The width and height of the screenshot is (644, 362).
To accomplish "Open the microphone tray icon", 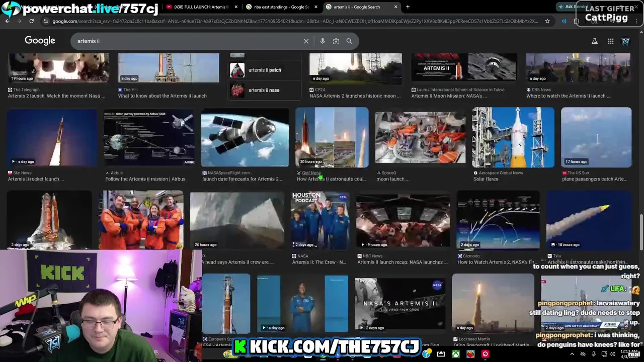I will [x=594, y=354].
